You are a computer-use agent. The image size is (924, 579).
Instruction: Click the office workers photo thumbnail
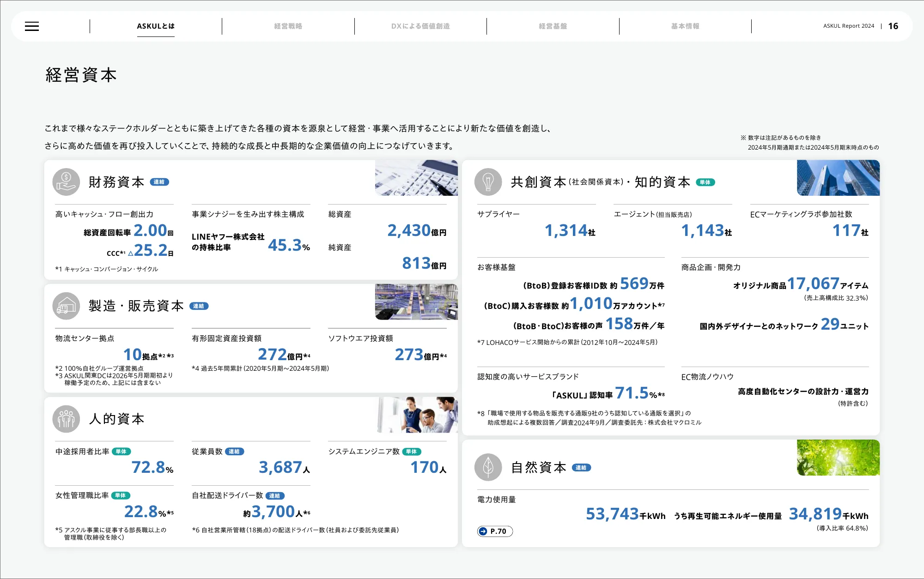[x=417, y=415]
